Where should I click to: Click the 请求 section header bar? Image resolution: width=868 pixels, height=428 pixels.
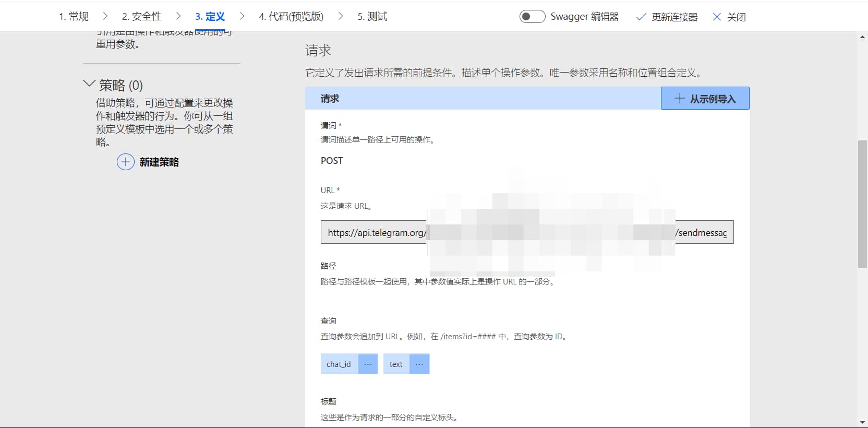pyautogui.click(x=483, y=98)
